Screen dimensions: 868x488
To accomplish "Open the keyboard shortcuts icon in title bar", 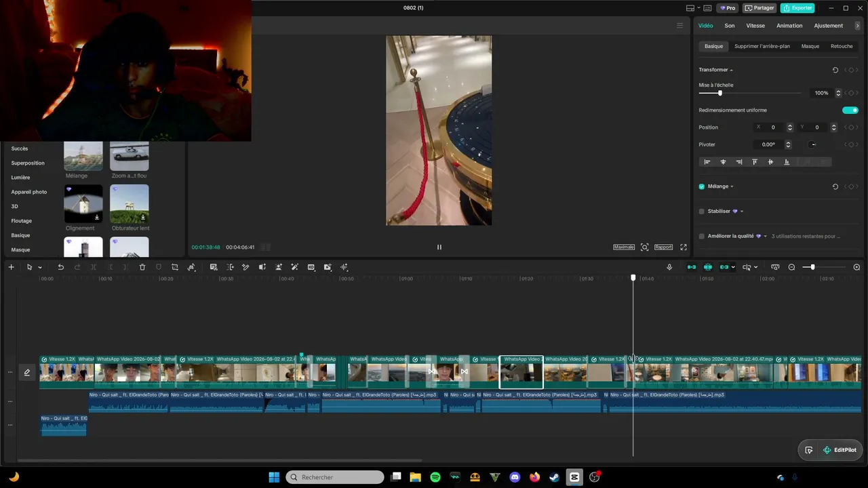I will point(707,8).
